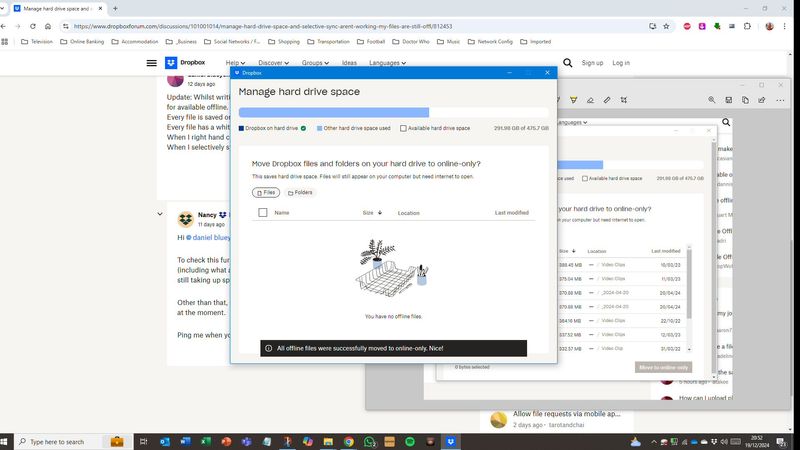Viewport: 800px width, 450px height.
Task: Switch to the Folders tab
Action: [300, 192]
